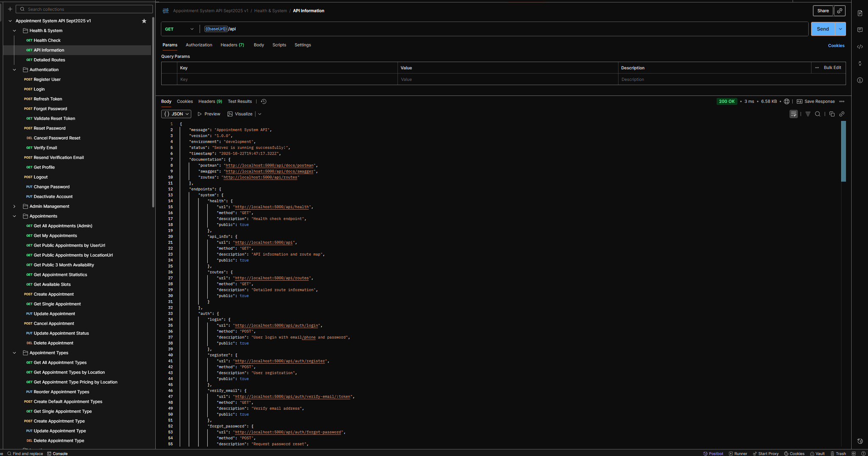The image size is (868, 456).
Task: Star the Appointment System API collection
Action: point(144,21)
